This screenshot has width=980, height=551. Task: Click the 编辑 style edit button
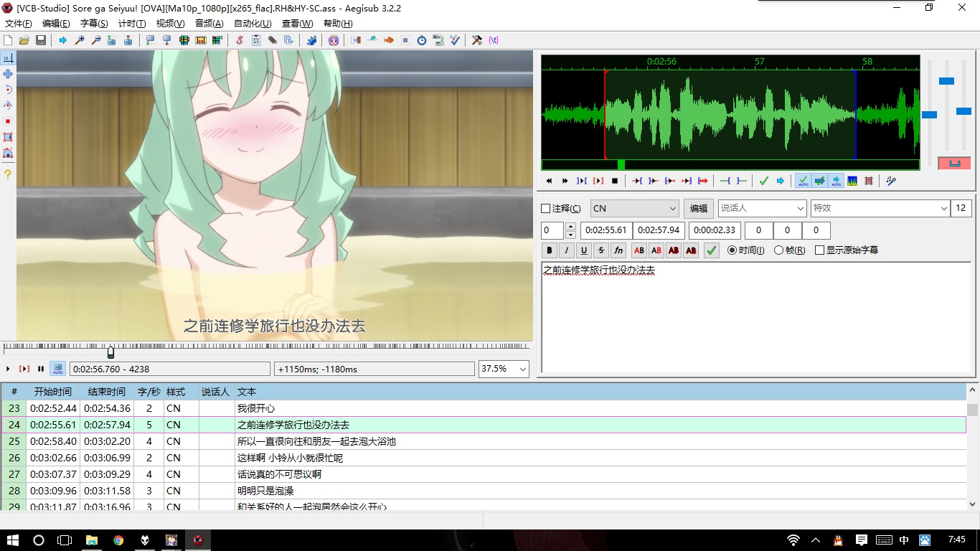point(698,209)
